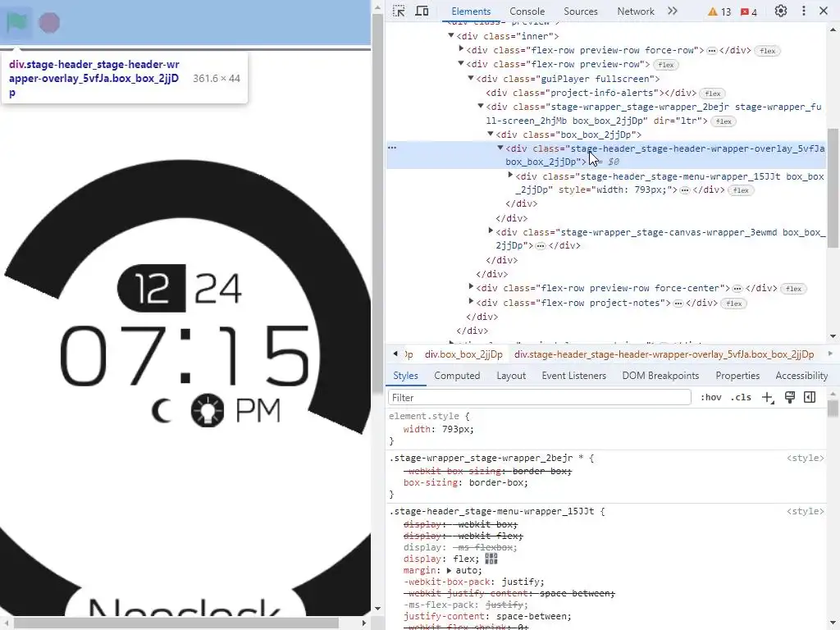This screenshot has width=840, height=630.
Task: Collapse the div class="inner" node
Action: [x=451, y=35]
